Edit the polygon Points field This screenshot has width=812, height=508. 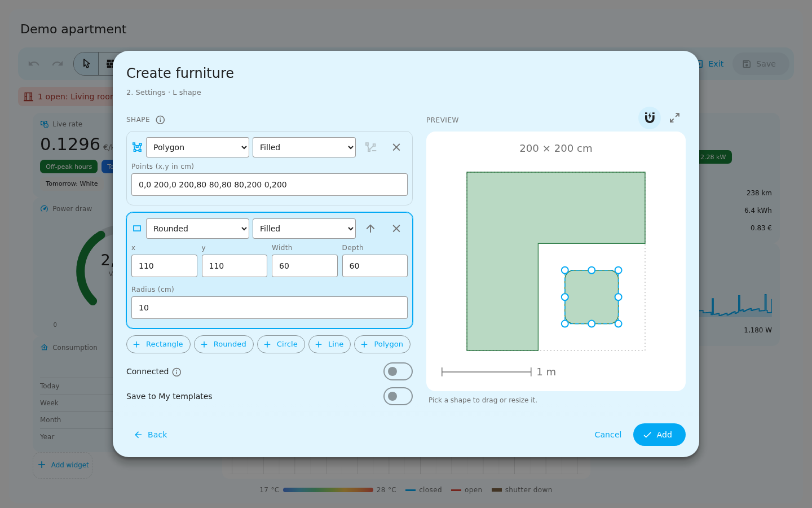click(x=270, y=185)
